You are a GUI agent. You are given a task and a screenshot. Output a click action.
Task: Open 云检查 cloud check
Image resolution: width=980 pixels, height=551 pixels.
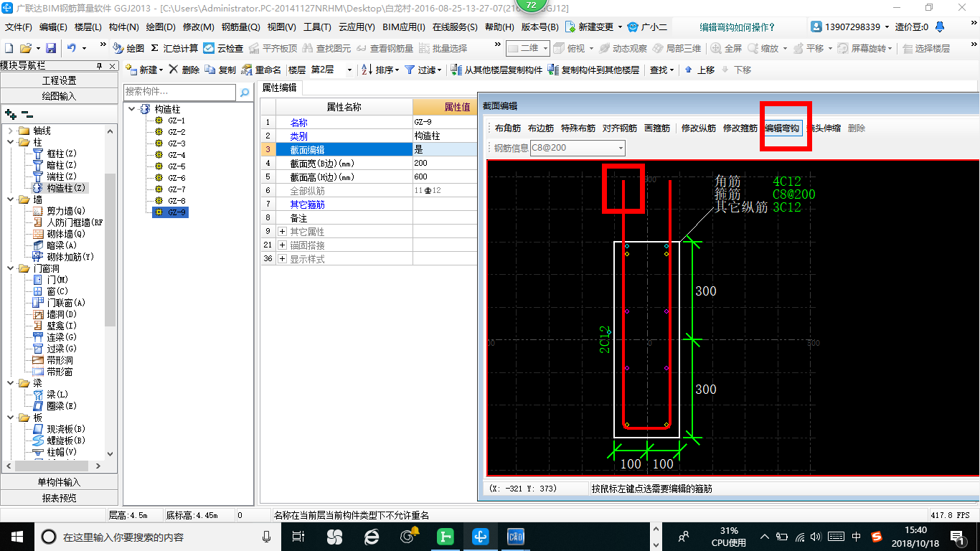click(223, 48)
